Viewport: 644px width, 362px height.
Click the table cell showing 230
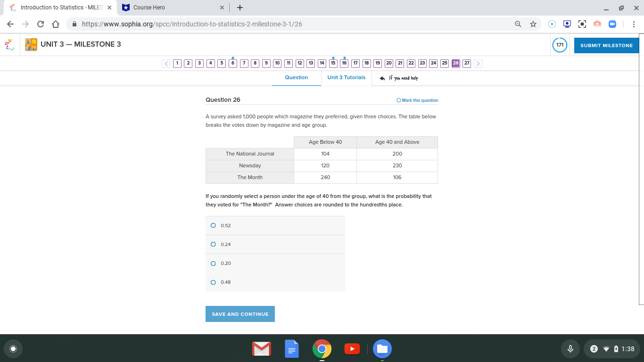[x=397, y=165]
